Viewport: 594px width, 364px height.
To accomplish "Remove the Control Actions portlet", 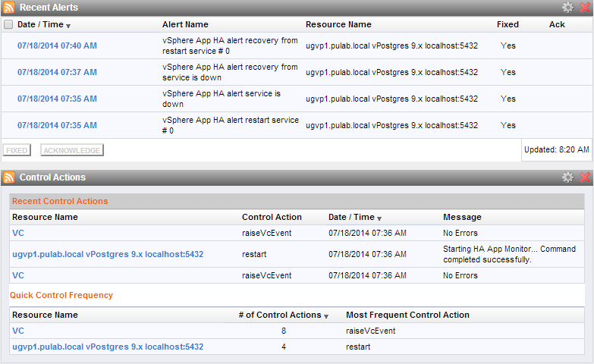I will pos(585,177).
